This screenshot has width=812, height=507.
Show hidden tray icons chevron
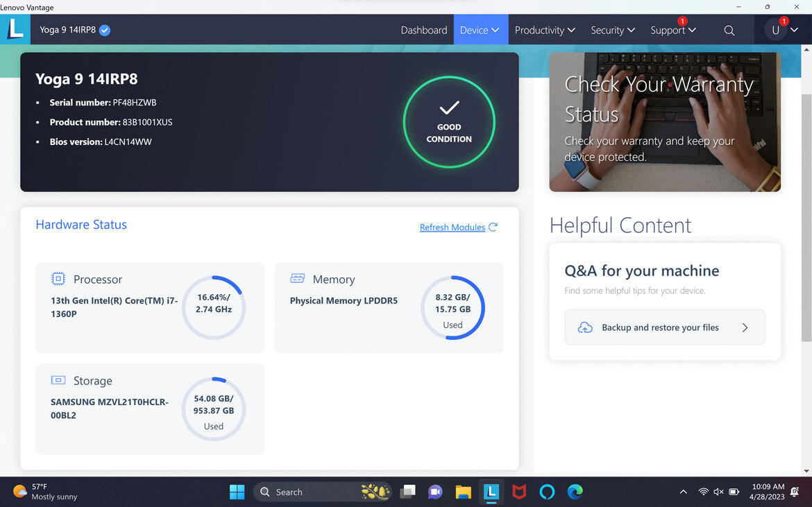pyautogui.click(x=683, y=492)
